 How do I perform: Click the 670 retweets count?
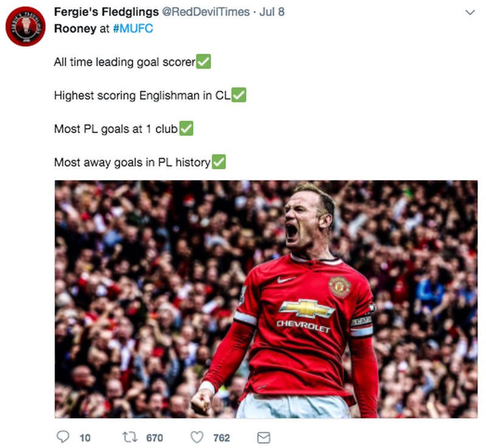[154, 438]
